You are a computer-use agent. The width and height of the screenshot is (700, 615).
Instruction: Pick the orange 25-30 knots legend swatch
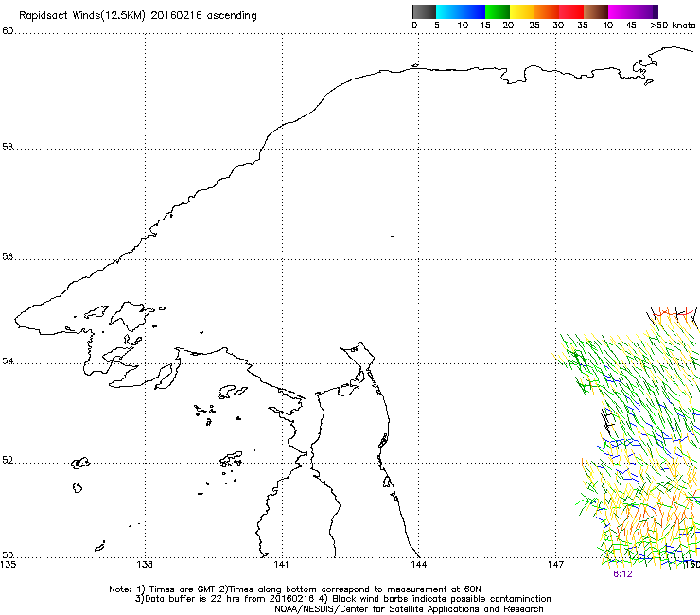point(547,11)
